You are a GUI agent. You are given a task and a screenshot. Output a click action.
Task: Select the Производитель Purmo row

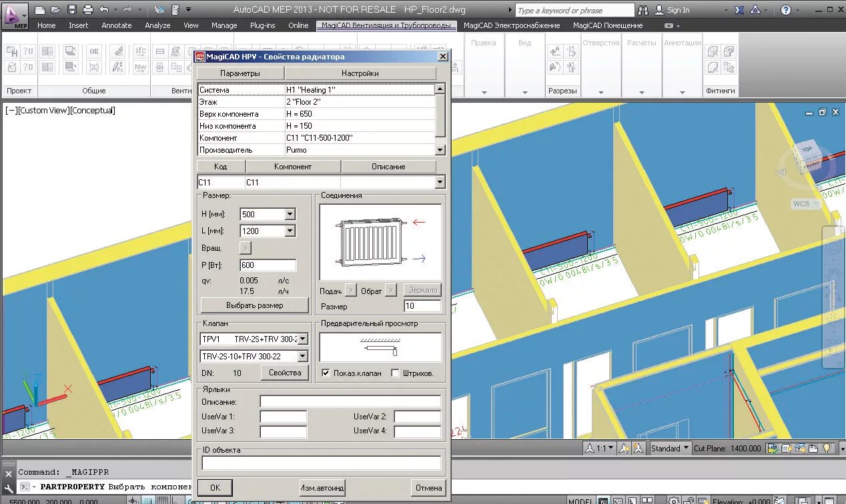click(x=316, y=150)
